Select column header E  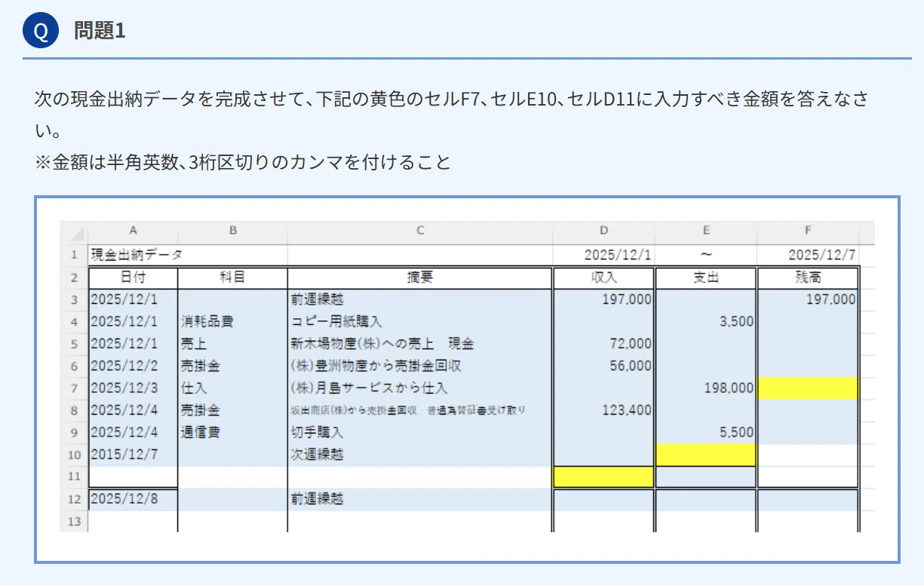(706, 231)
